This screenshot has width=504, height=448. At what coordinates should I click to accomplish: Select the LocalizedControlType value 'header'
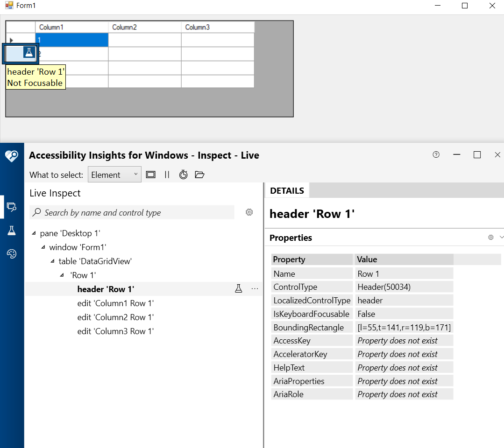[x=404, y=300]
